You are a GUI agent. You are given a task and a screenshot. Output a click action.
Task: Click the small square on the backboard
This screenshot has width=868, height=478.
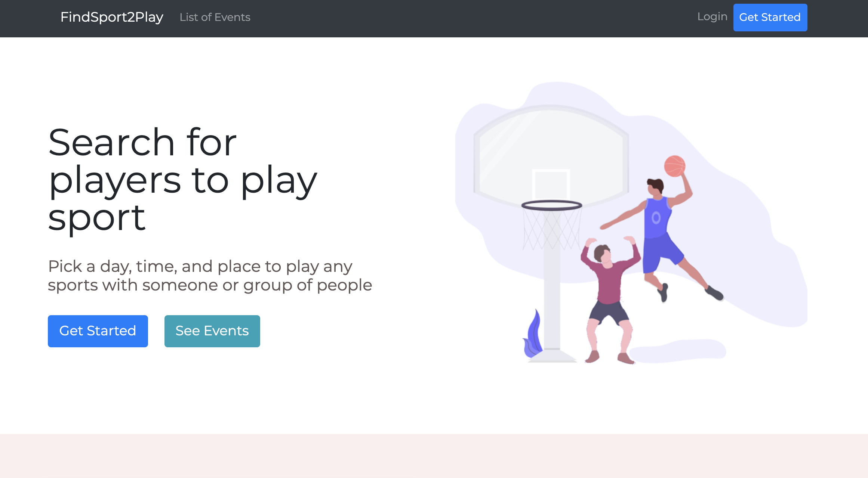click(x=551, y=185)
